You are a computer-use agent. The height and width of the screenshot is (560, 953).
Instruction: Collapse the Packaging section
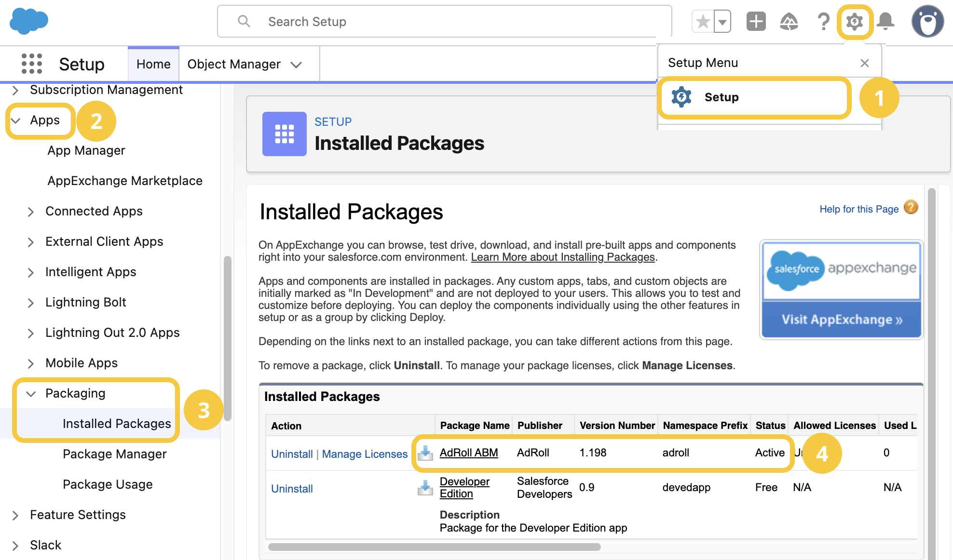31,394
